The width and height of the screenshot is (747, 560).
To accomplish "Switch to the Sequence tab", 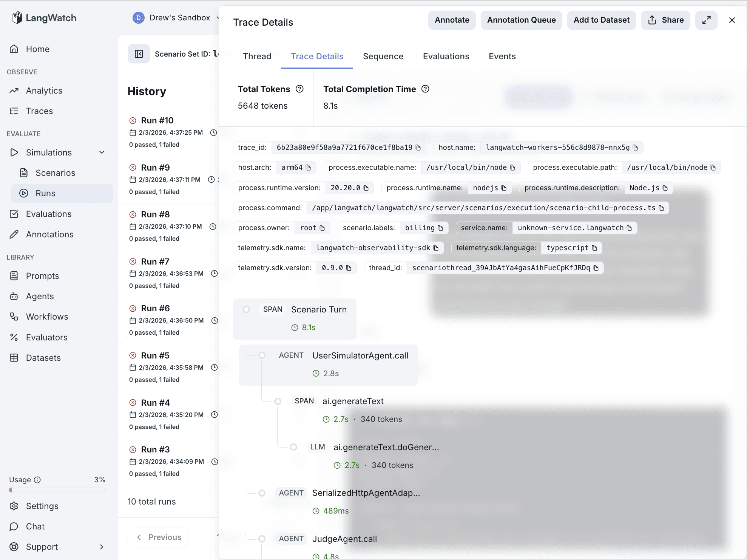I will click(383, 56).
